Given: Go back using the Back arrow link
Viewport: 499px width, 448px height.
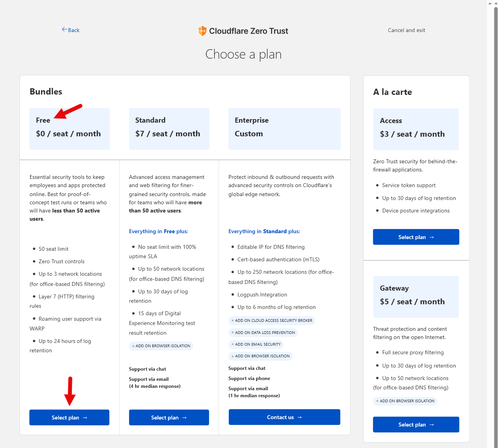Looking at the screenshot, I should click(71, 30).
